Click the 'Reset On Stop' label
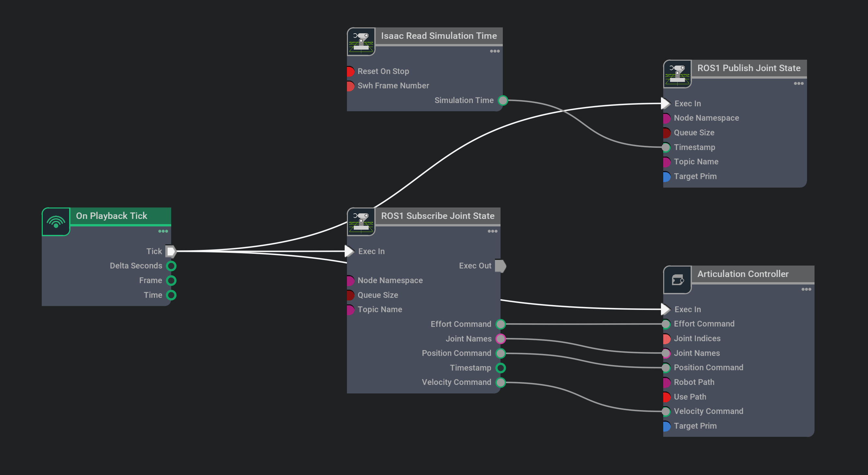 [383, 71]
